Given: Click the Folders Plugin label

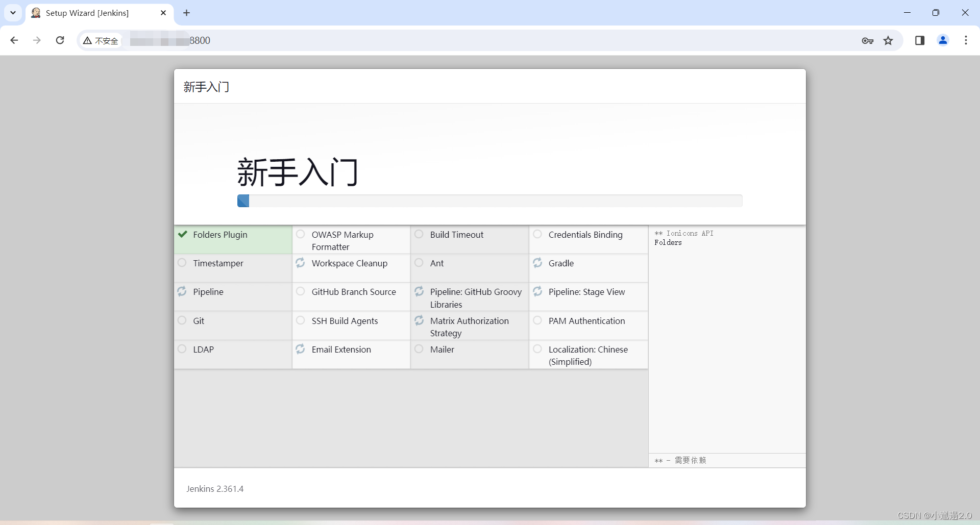Looking at the screenshot, I should (x=220, y=235).
